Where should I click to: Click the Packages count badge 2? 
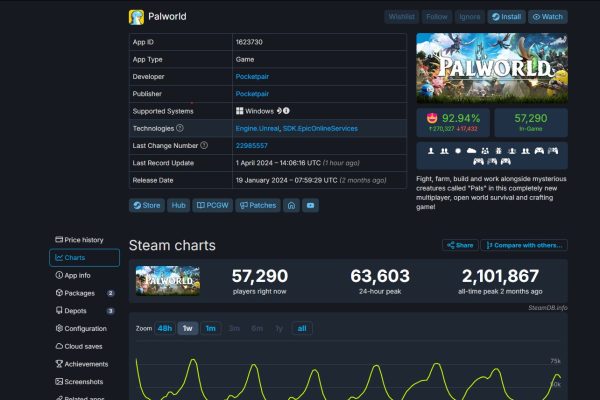110,293
